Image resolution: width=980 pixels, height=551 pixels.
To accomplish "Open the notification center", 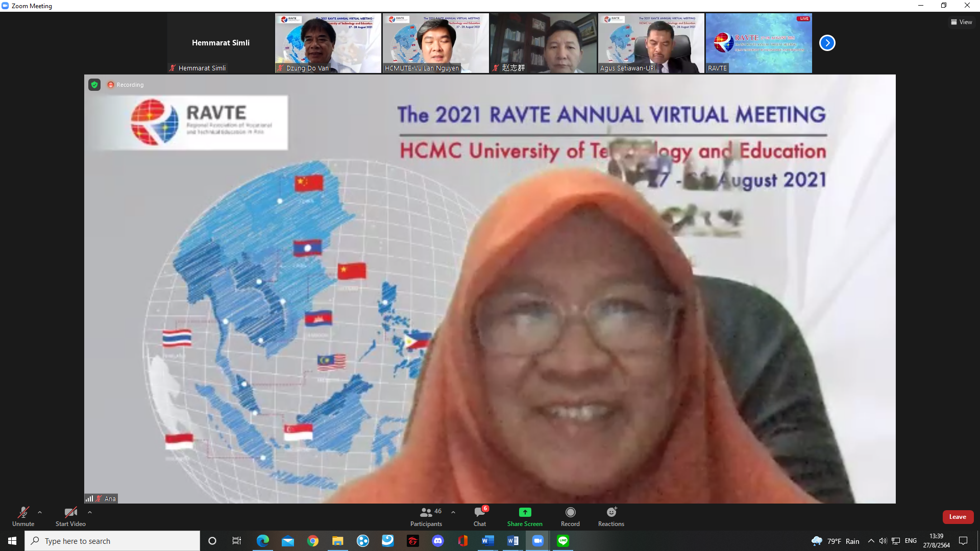I will click(x=963, y=541).
